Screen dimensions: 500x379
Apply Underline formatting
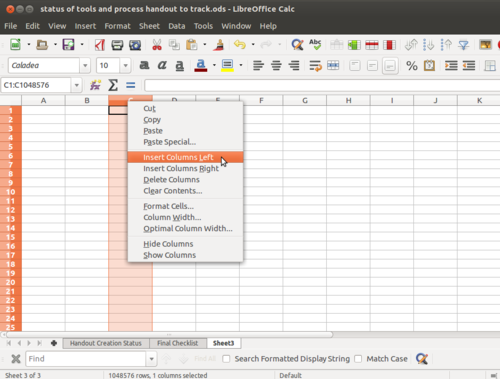pos(180,66)
